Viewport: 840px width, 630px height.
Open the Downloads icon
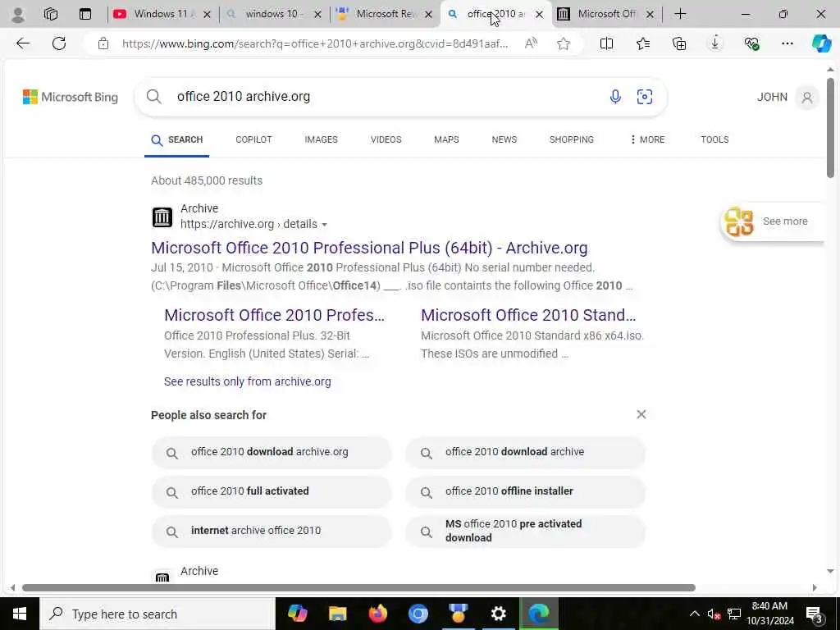point(714,43)
